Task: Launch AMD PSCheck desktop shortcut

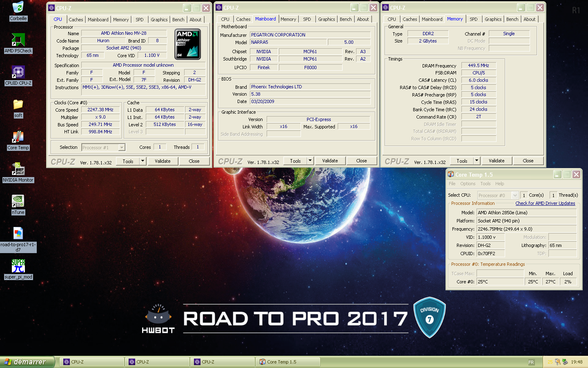Action: click(x=18, y=43)
